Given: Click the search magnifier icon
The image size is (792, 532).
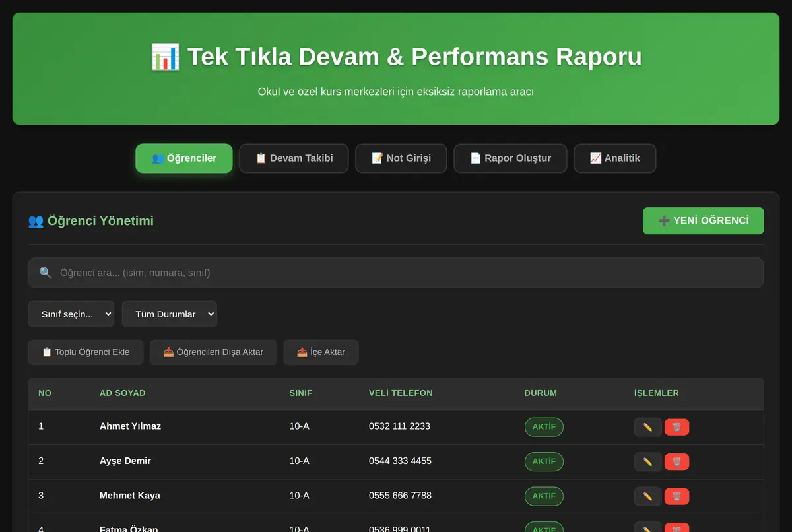Looking at the screenshot, I should click(46, 273).
